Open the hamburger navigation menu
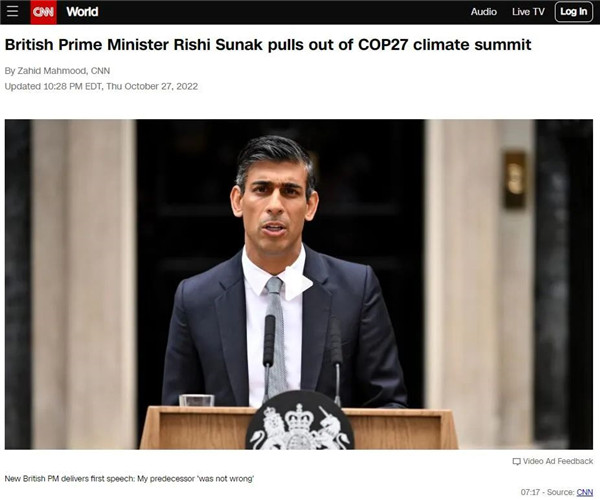The width and height of the screenshot is (600, 500). 12,11
